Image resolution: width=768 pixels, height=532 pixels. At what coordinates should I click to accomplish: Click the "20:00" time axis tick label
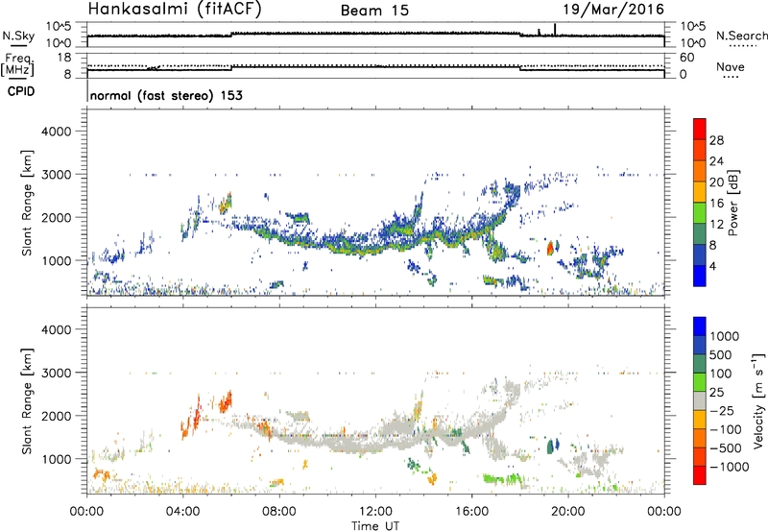tap(568, 512)
